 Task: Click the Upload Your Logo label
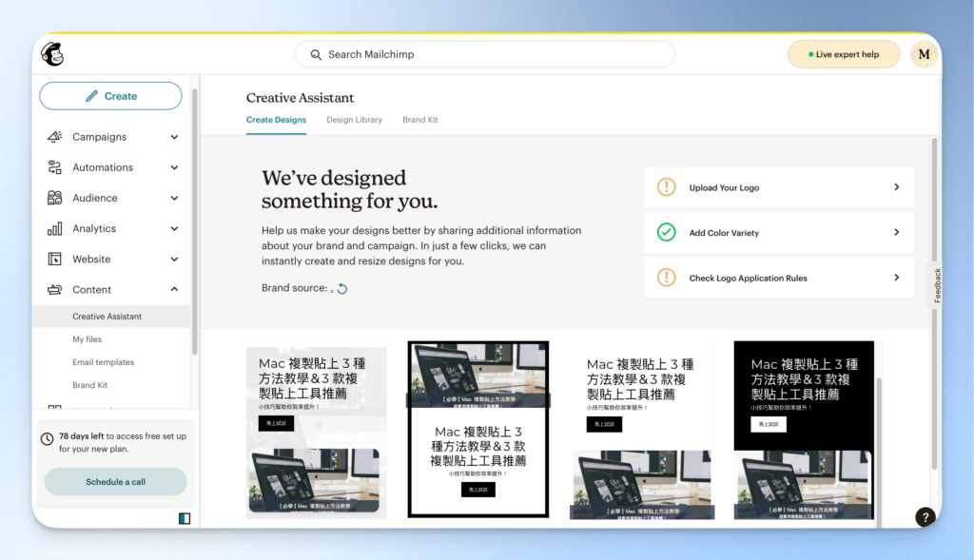[x=724, y=187]
